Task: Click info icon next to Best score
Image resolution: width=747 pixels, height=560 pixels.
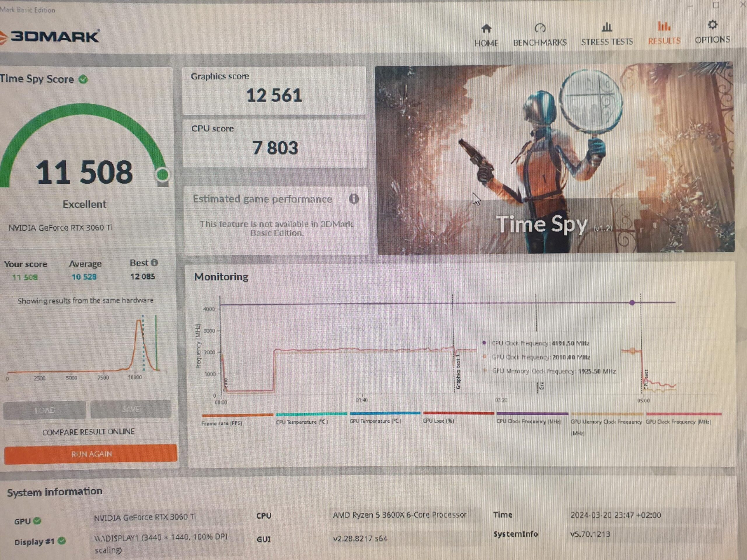Action: coord(154,262)
